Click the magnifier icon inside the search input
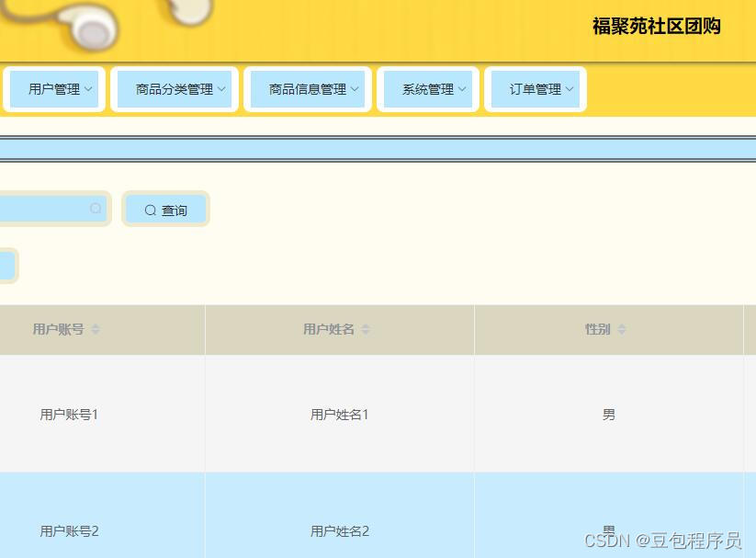Viewport: 756px width, 558px height. (x=96, y=209)
